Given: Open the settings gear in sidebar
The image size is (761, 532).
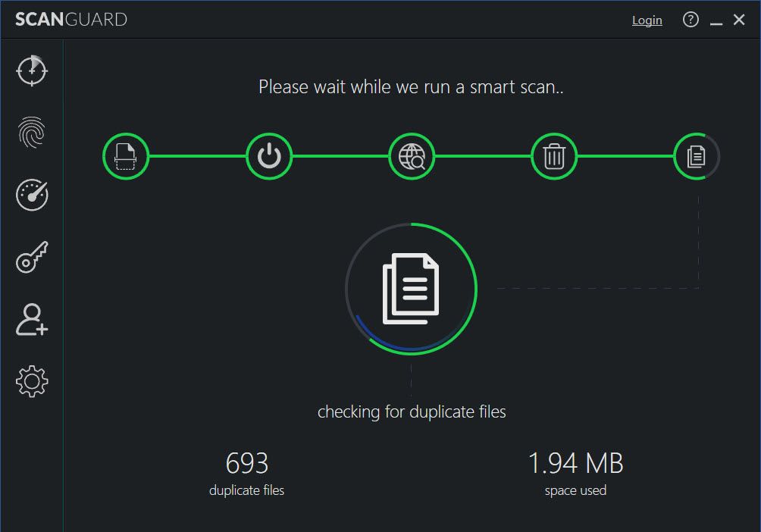Looking at the screenshot, I should click(31, 382).
